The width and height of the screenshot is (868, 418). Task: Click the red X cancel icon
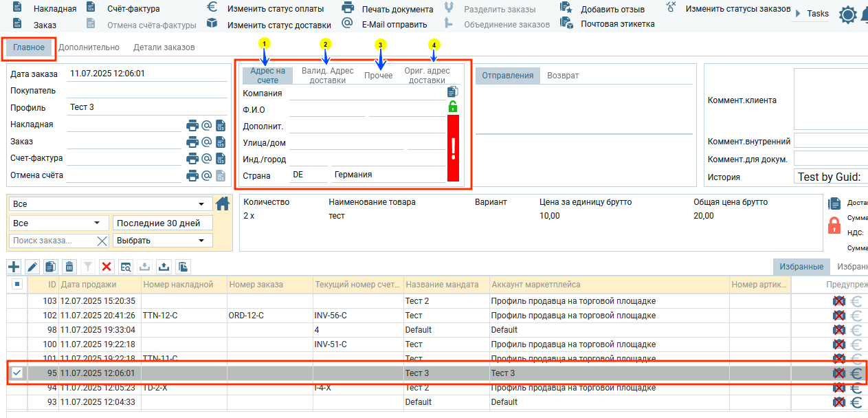[107, 267]
